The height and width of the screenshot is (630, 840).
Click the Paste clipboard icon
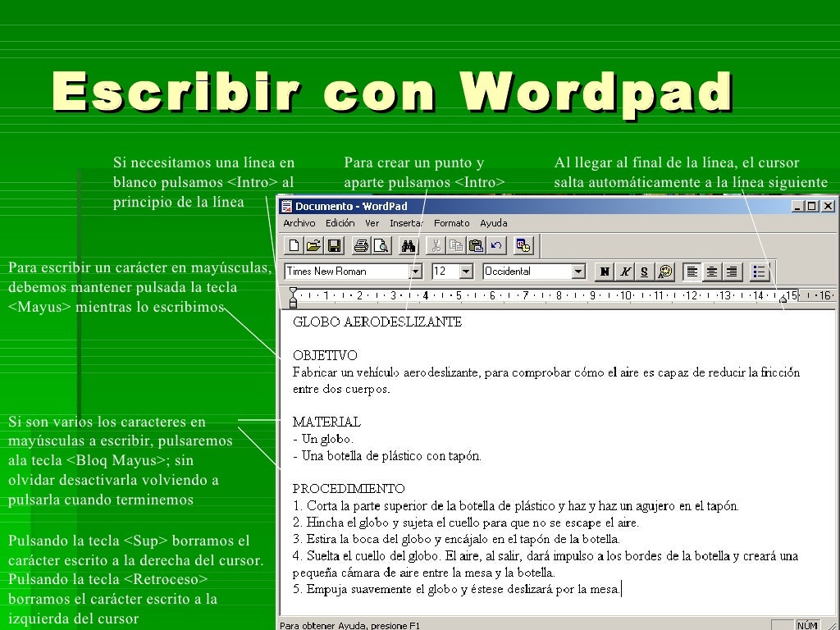pos(476,246)
